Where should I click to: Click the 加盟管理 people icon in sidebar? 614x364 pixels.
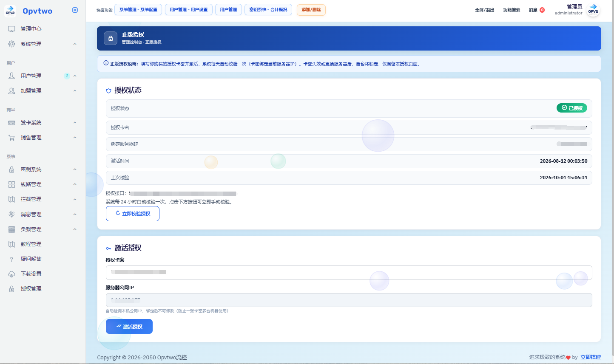tap(11, 91)
